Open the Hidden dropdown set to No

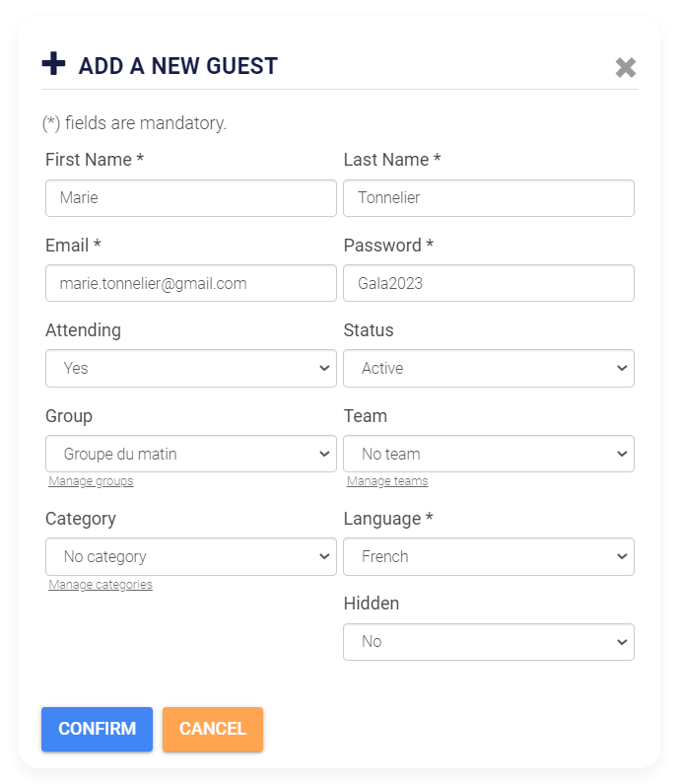489,642
